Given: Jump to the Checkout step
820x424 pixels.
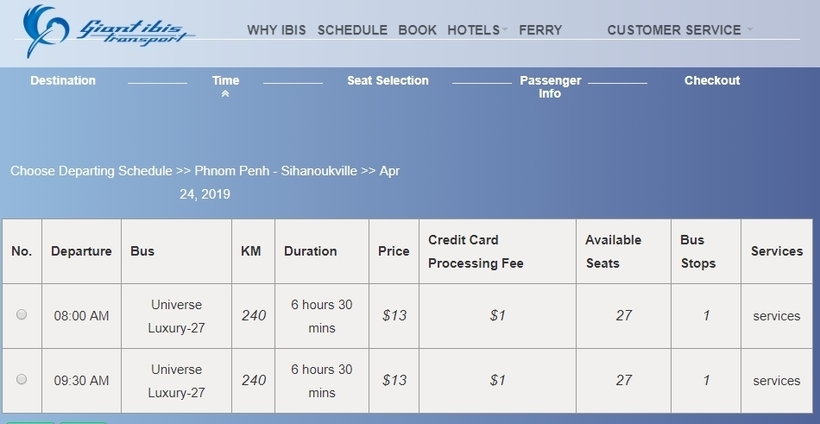Looking at the screenshot, I should click(712, 81).
